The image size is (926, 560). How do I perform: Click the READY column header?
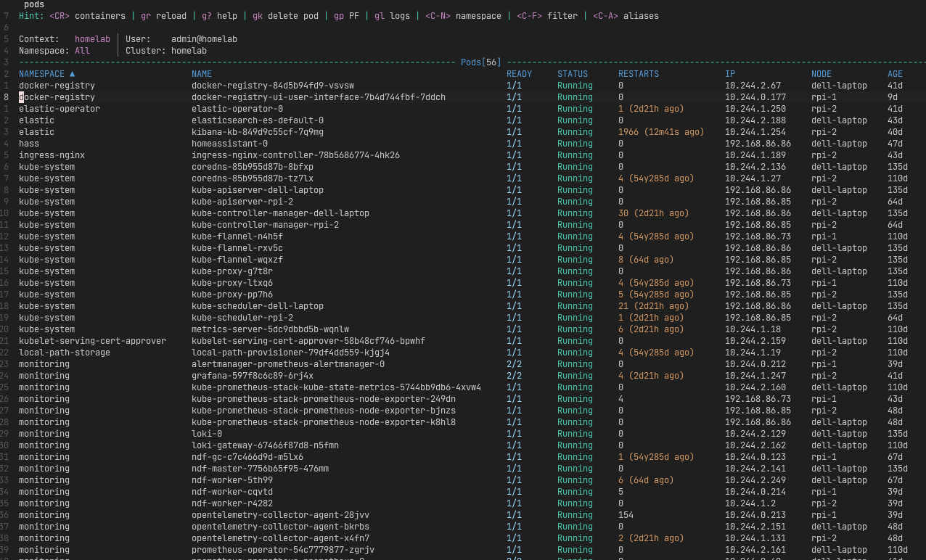tap(519, 74)
